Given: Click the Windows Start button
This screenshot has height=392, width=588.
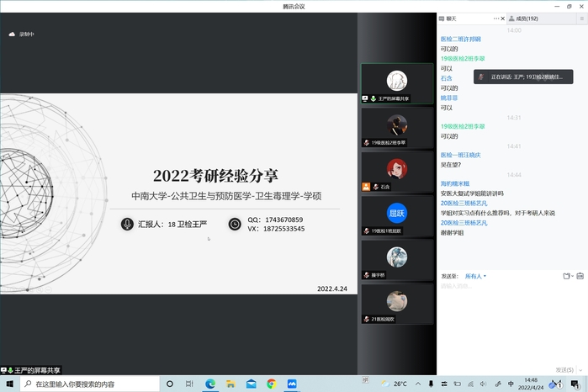Looking at the screenshot, I should [x=9, y=384].
